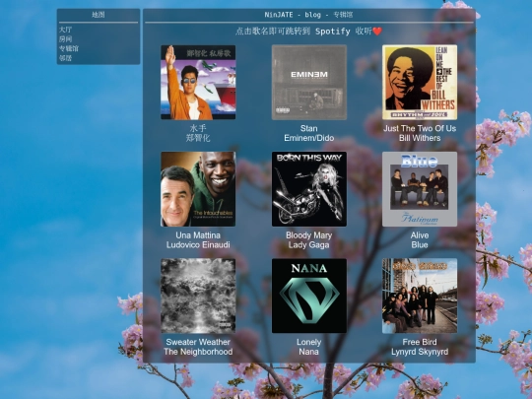532x399 pixels.
Task: Click The Neighborhood artist name
Action: tap(198, 352)
